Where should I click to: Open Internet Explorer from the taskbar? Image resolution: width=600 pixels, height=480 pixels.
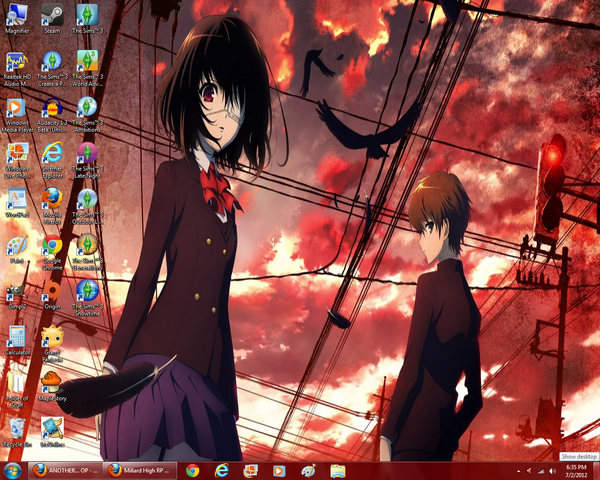coord(222,470)
